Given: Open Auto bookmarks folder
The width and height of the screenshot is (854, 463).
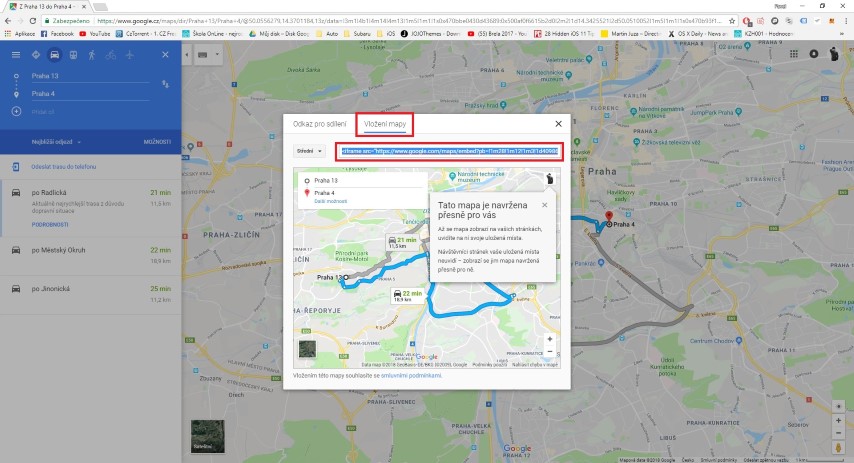Looking at the screenshot, I should pyautogui.click(x=327, y=34).
